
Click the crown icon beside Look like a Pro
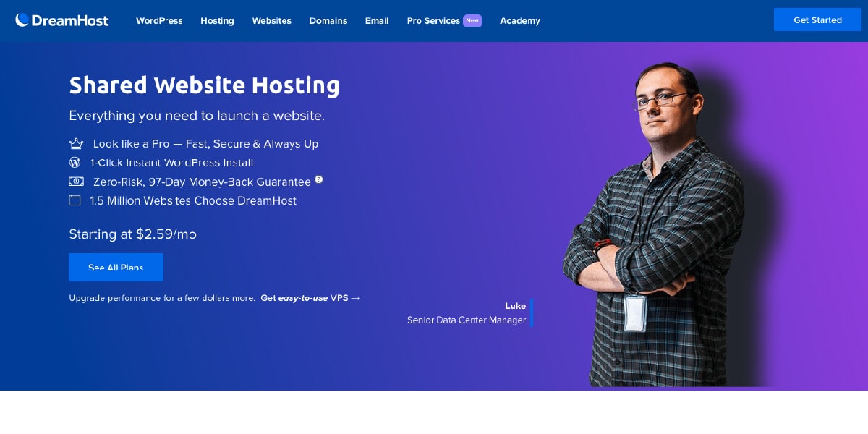point(76,143)
